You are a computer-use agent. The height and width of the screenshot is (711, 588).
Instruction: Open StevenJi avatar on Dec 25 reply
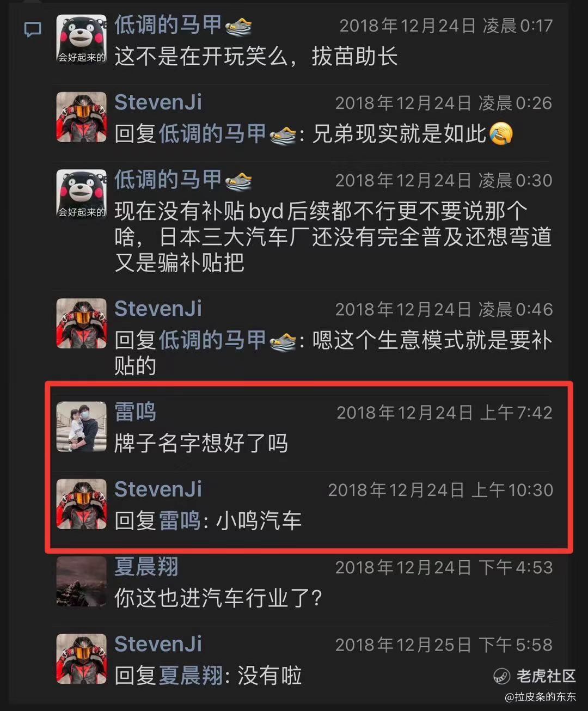tap(82, 659)
